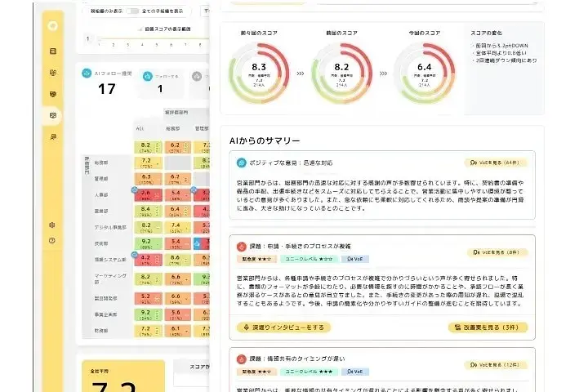The height and width of the screenshot is (392, 588).
Task: Click the red icon beside 課題:申請・手続きのプロセスが複雑
Action: 241,247
